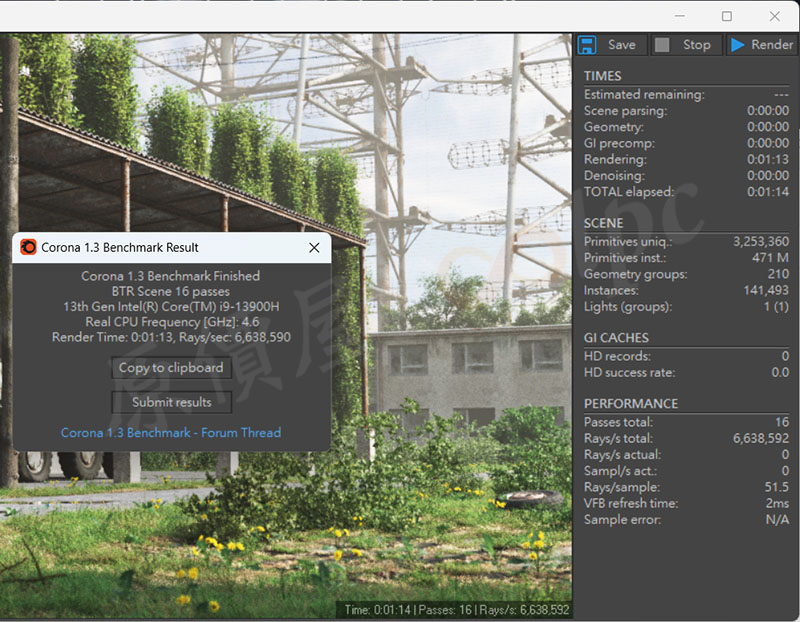
Task: Maximize the benchmark main window
Action: click(x=727, y=16)
